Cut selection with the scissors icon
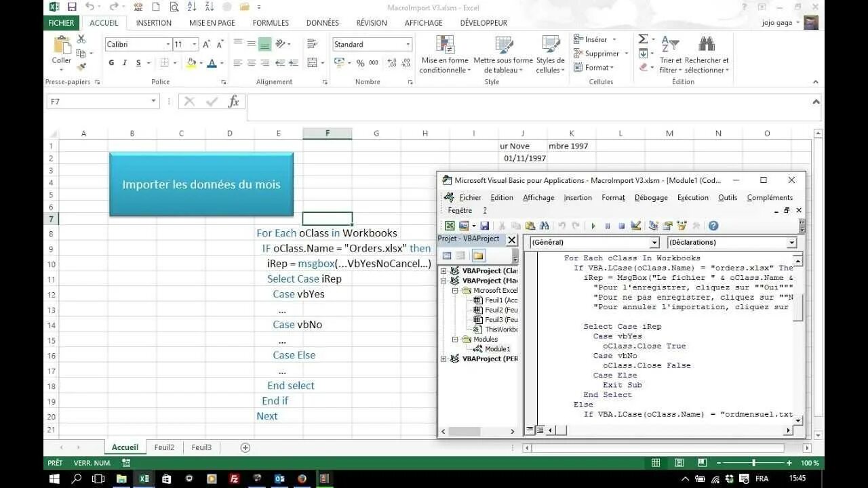 (x=81, y=39)
